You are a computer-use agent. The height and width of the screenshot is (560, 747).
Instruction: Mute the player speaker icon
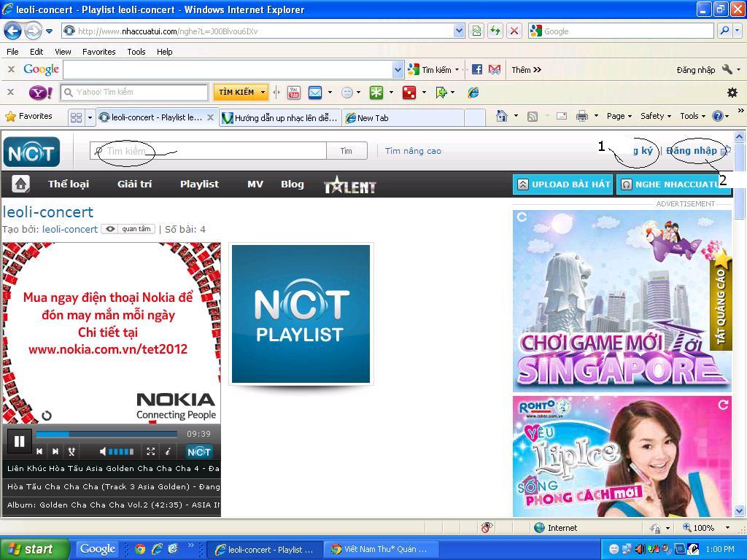point(102,451)
